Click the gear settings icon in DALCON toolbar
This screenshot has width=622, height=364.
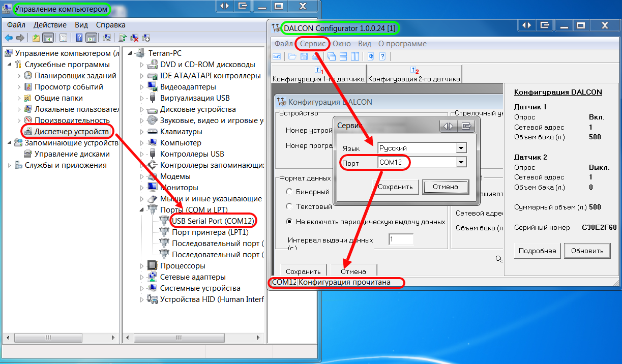371,56
